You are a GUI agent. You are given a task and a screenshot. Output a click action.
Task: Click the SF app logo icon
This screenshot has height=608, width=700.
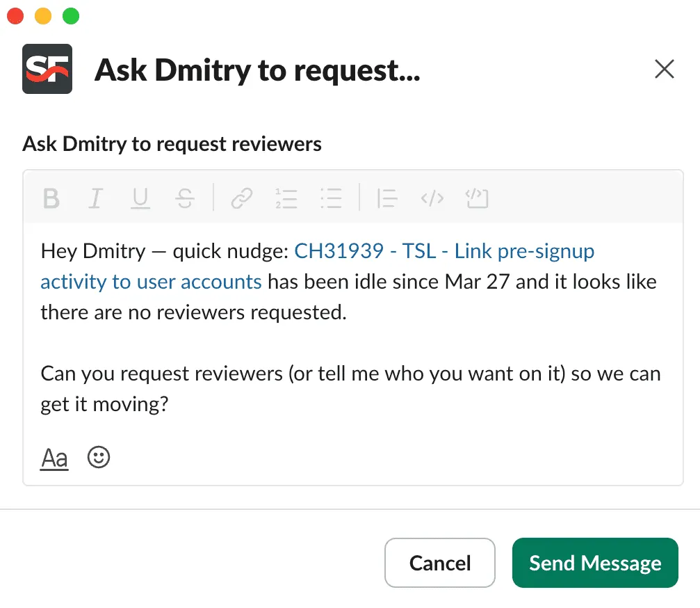coord(47,69)
